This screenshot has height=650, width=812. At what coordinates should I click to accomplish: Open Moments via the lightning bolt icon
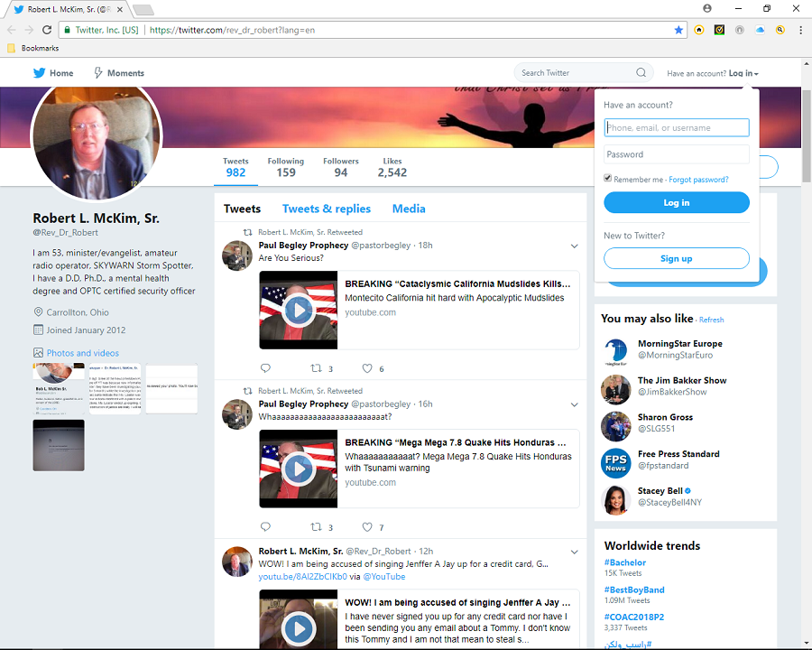(97, 73)
